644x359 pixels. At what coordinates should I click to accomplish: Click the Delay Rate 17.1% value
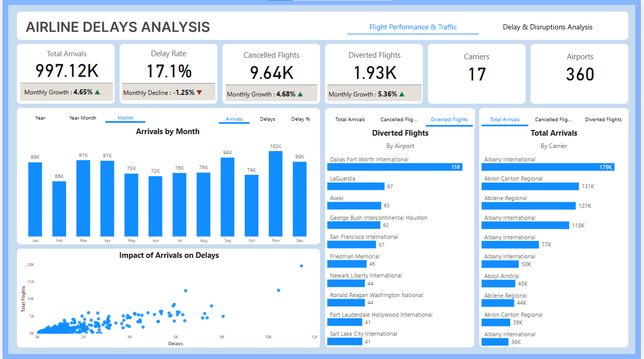tap(169, 71)
